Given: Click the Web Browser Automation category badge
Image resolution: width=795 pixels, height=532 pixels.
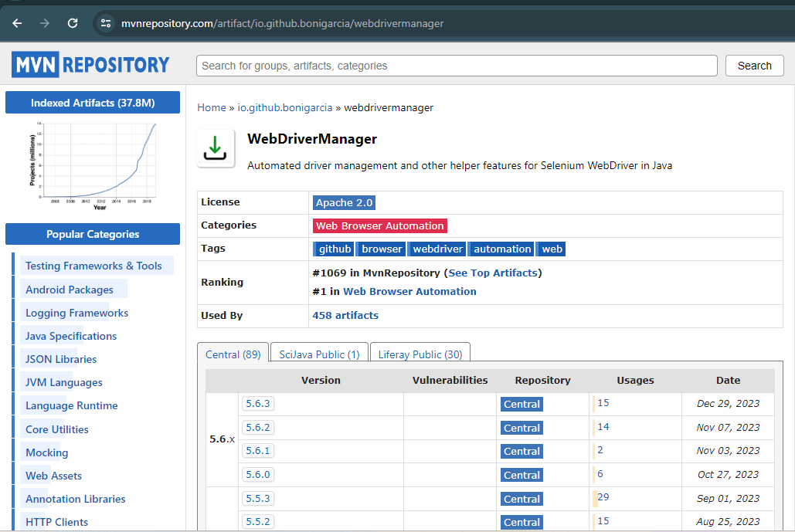Looking at the screenshot, I should pyautogui.click(x=380, y=225).
